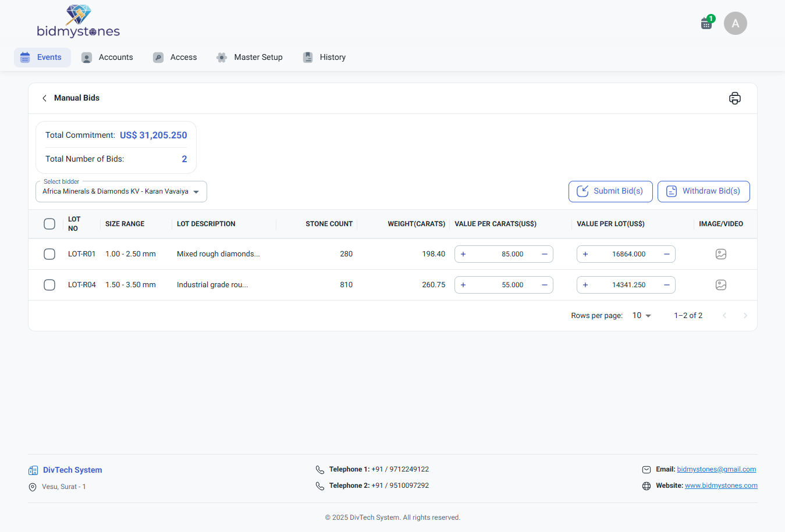Click the DivTech System building icon
Viewport: 785px width, 532px height.
pos(33,470)
